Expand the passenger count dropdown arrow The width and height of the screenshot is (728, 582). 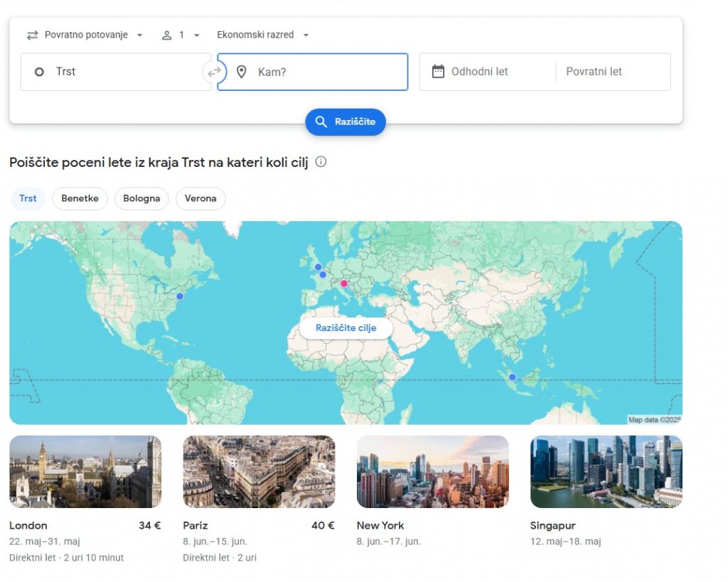197,35
